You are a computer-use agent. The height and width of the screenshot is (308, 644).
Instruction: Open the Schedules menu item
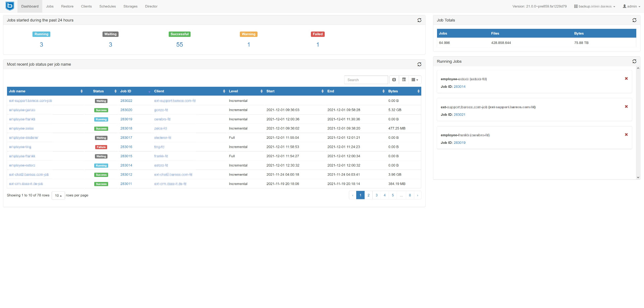108,6
